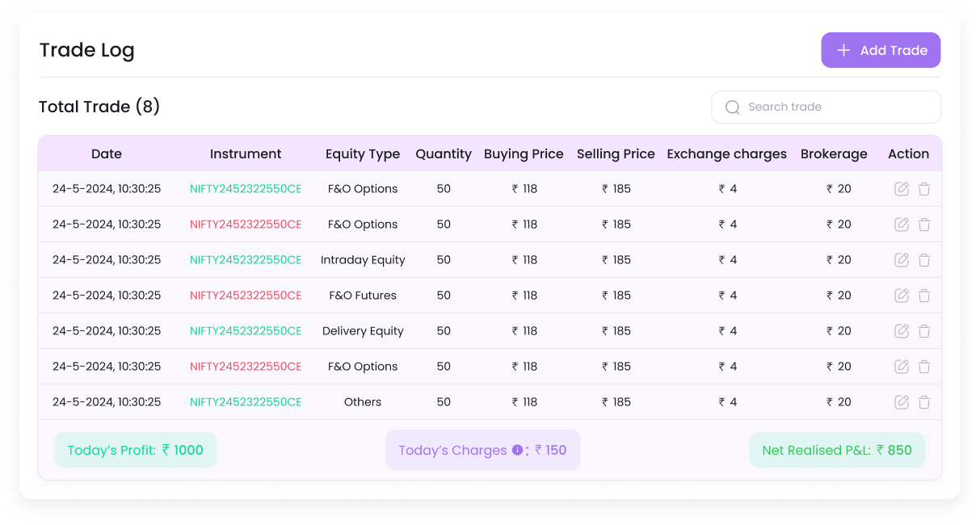Screen dimensions: 980x525
Task: Edit the Intraday Equity trade row
Action: (902, 260)
